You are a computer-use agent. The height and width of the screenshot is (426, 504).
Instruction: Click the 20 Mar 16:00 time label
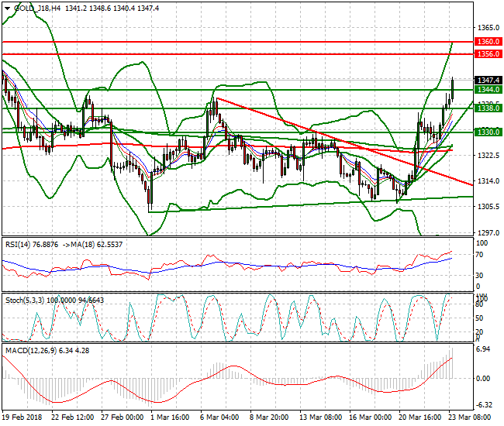tap(419, 417)
